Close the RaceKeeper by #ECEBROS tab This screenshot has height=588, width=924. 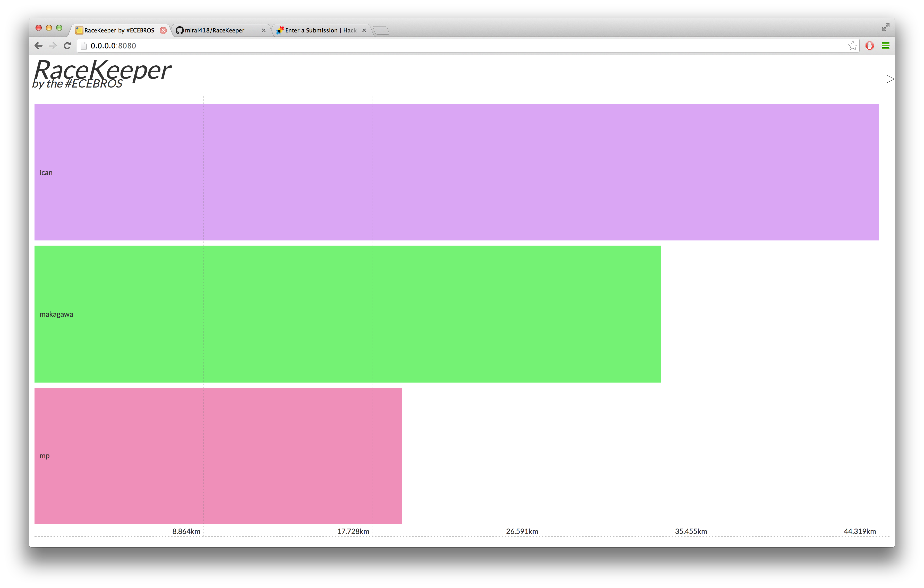point(163,30)
